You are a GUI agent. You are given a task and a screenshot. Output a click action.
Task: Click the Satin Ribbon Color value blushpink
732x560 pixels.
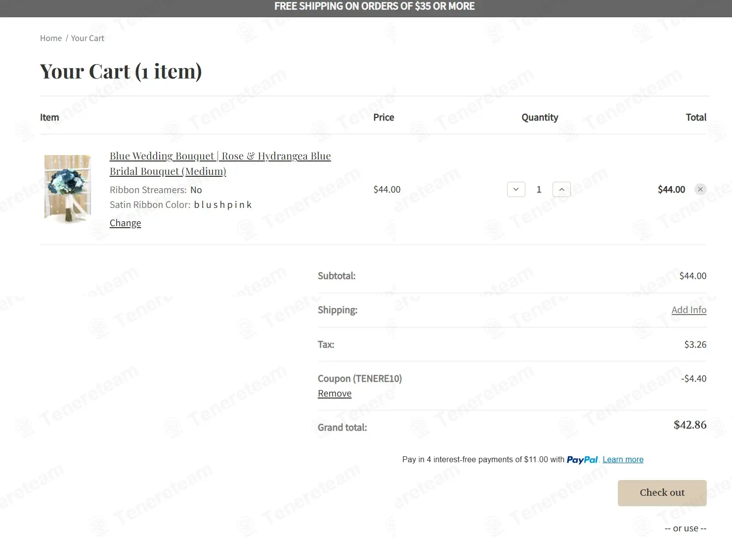tap(223, 204)
